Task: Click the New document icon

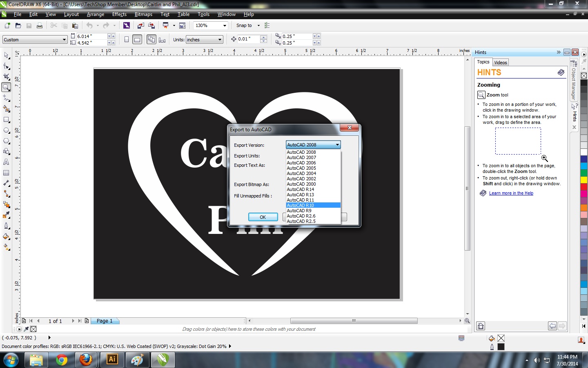Action: point(7,25)
